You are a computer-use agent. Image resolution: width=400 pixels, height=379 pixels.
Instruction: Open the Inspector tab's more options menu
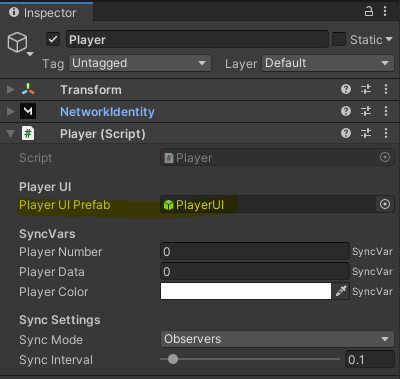click(x=385, y=11)
